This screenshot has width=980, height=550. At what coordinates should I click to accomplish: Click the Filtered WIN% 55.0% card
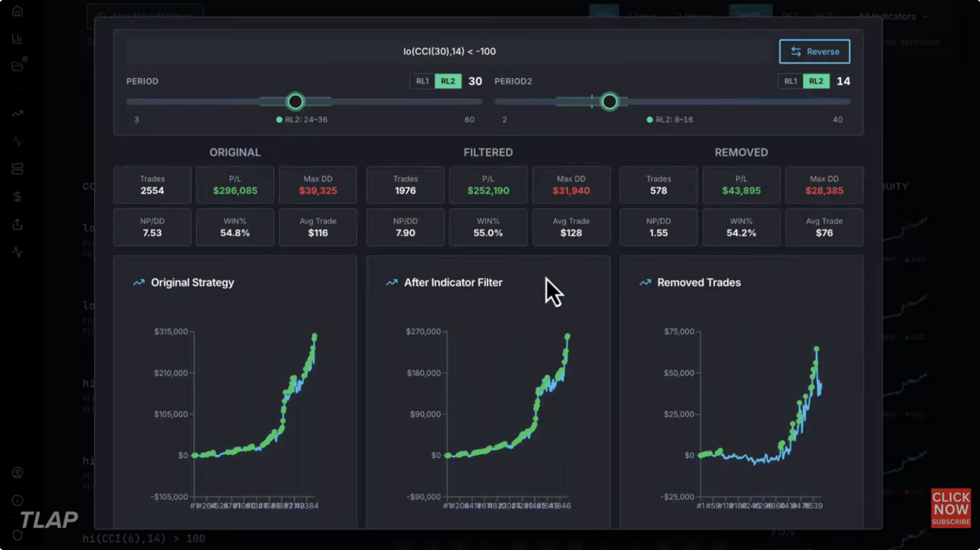(x=488, y=227)
